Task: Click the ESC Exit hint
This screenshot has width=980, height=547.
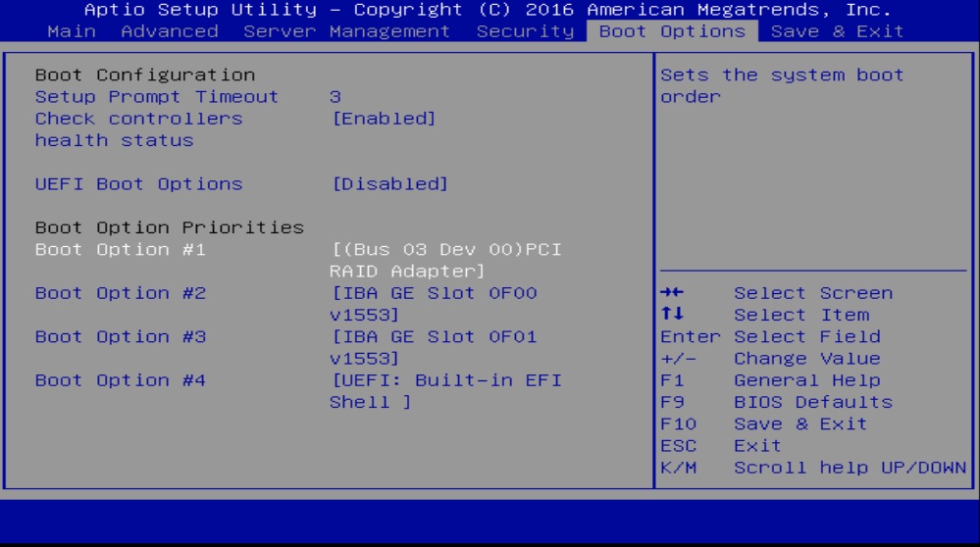Action: pos(721,446)
